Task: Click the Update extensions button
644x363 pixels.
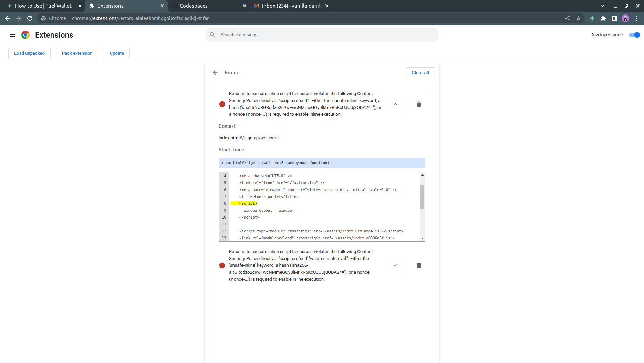Action: tap(116, 53)
